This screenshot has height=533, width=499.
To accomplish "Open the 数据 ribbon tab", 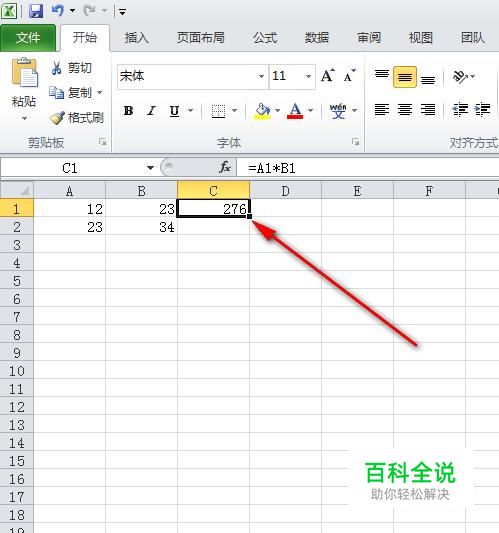I will point(316,37).
